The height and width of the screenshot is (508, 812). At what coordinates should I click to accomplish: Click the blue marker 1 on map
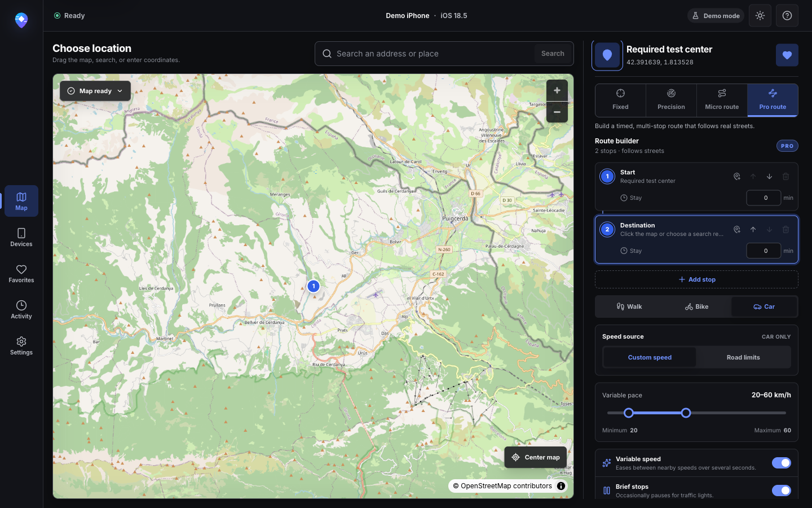(x=314, y=286)
